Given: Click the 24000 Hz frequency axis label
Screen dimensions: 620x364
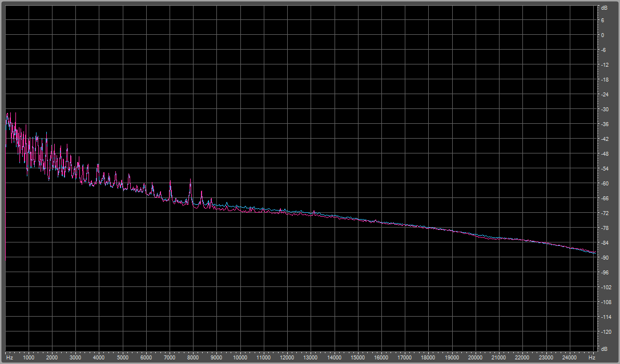Looking at the screenshot, I should [x=570, y=357].
